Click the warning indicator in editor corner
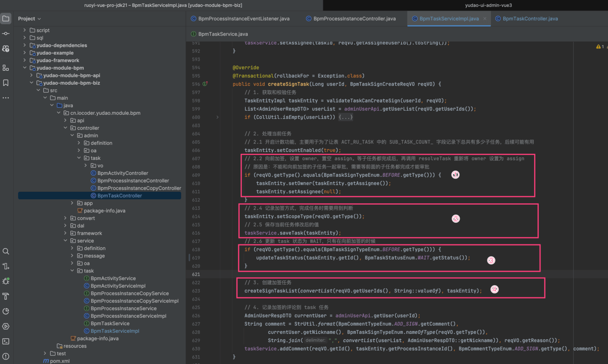 click(599, 47)
